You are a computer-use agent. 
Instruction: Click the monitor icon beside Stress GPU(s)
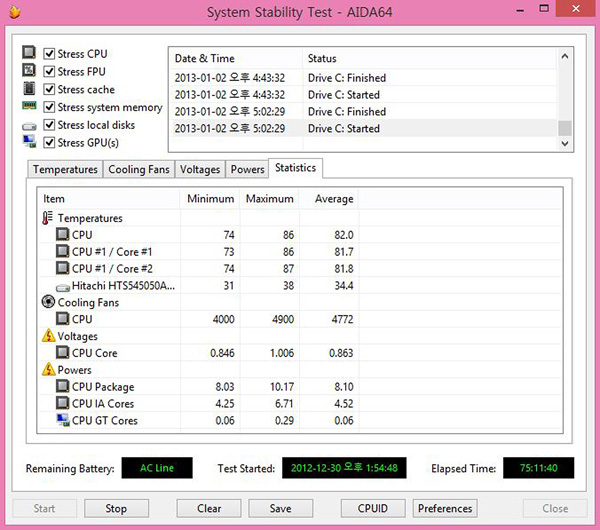pyautogui.click(x=29, y=142)
